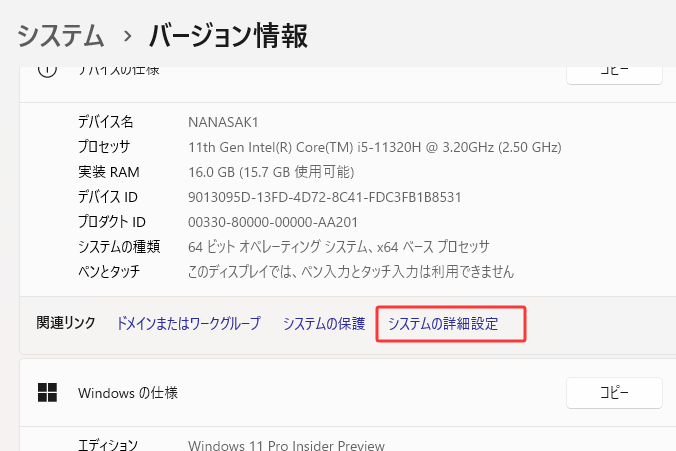Click the デバイス ID label
Screen dimensions: 676x451
pyautogui.click(x=108, y=197)
